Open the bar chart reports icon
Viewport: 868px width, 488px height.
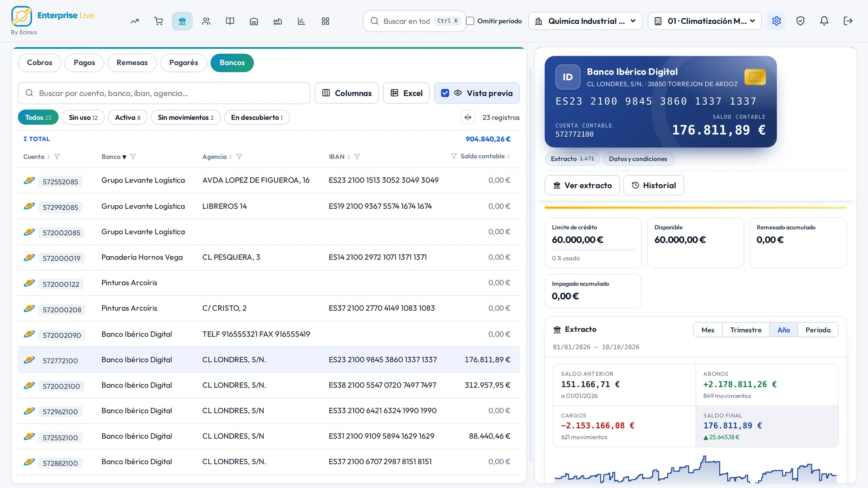tap(302, 21)
